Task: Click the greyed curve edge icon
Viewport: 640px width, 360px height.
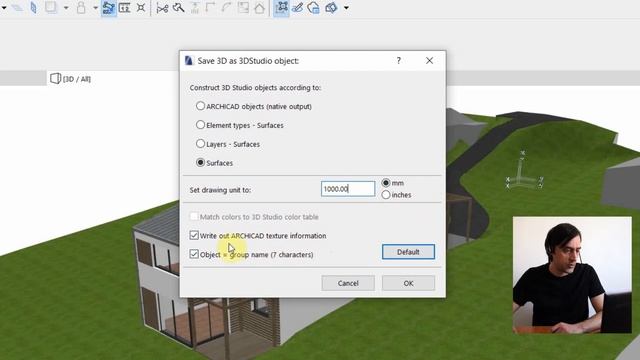Action: pyautogui.click(x=227, y=8)
